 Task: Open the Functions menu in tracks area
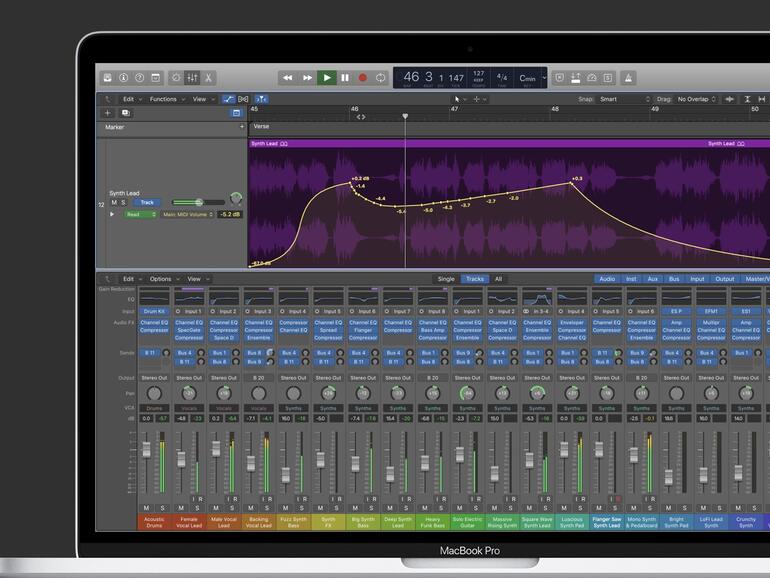tap(165, 99)
